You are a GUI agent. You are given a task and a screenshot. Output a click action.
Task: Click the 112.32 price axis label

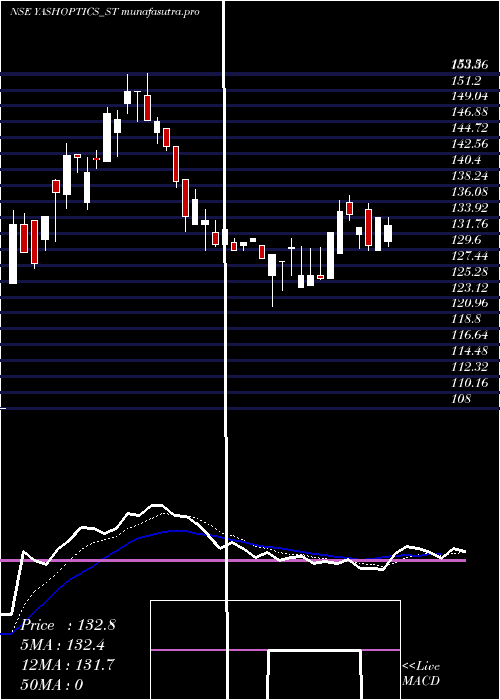[469, 367]
